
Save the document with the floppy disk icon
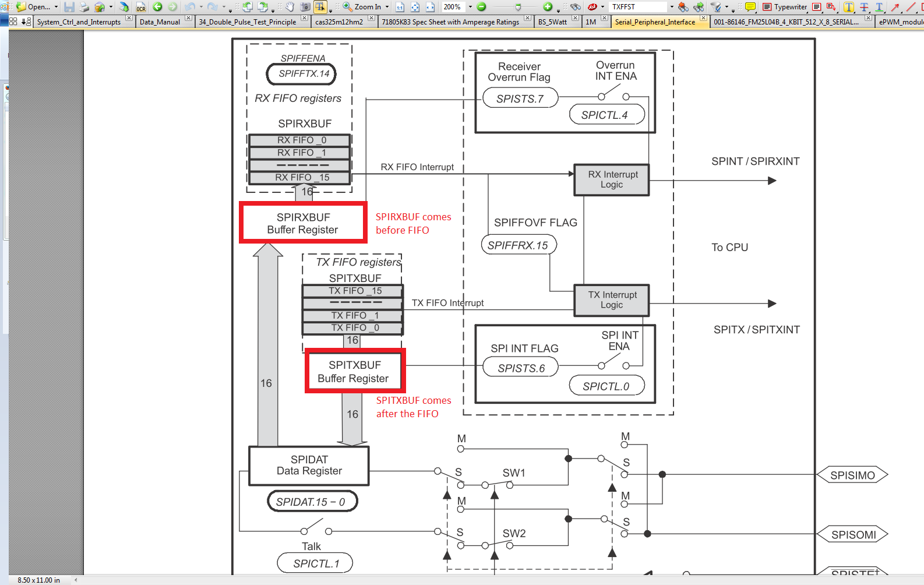(69, 7)
